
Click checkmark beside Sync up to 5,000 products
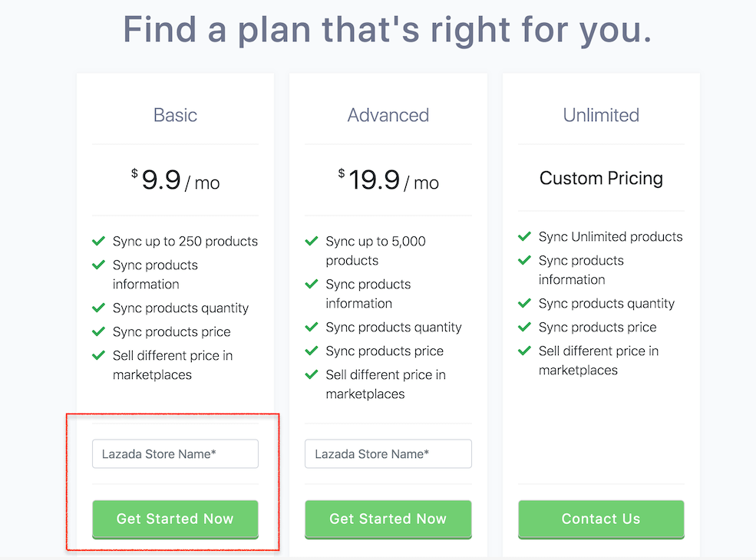311,241
